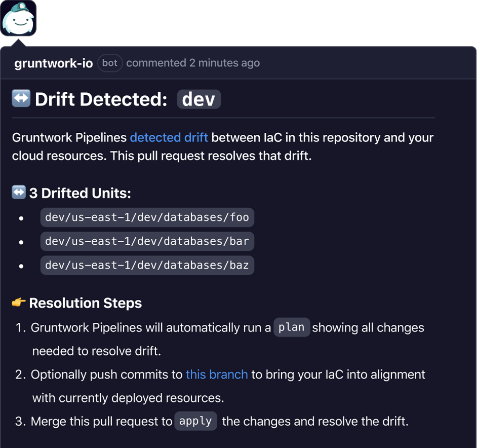Click 'Gruntwork Pipelines' in the first paragraph

tap(69, 138)
